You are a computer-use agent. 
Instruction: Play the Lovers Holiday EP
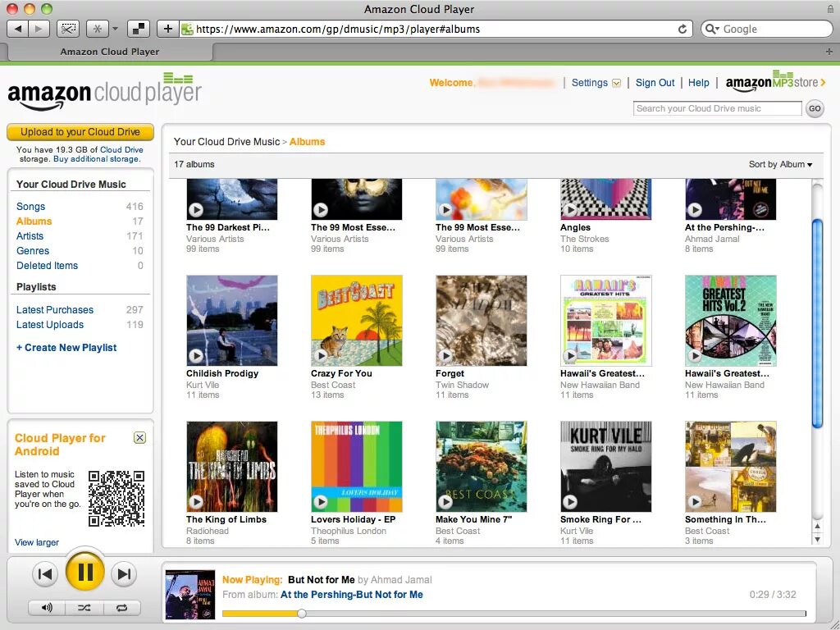[x=321, y=502]
